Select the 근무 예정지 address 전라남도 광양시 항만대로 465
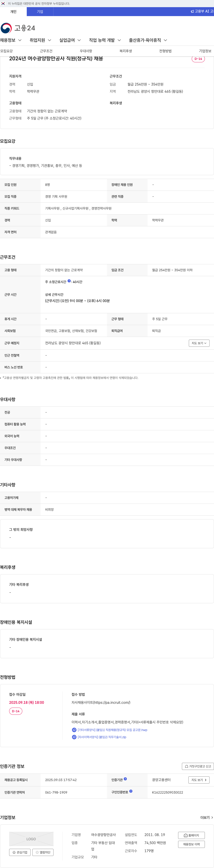The image size is (214, 868). (x=73, y=343)
